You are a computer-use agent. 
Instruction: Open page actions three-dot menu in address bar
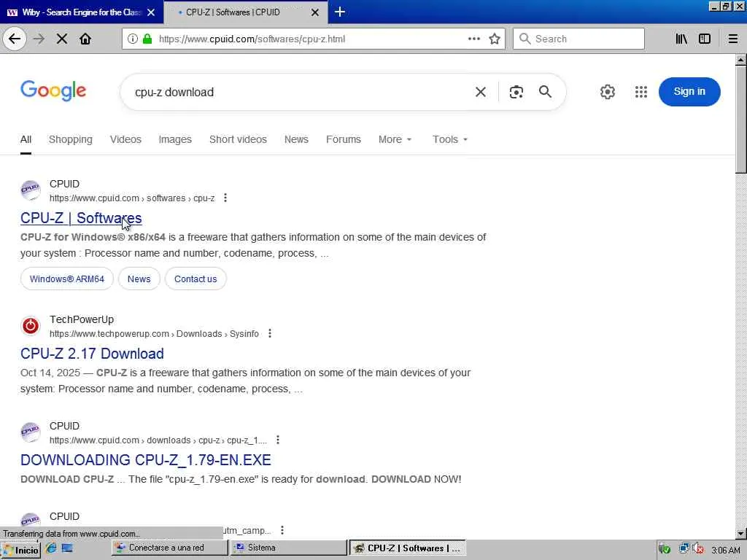(x=473, y=39)
